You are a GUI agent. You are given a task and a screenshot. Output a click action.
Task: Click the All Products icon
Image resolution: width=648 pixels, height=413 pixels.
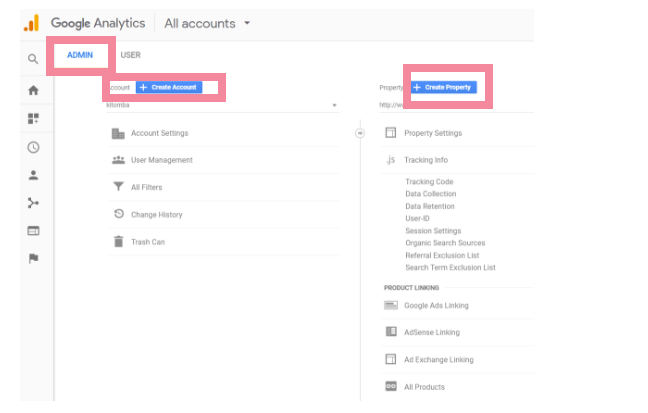tap(391, 386)
